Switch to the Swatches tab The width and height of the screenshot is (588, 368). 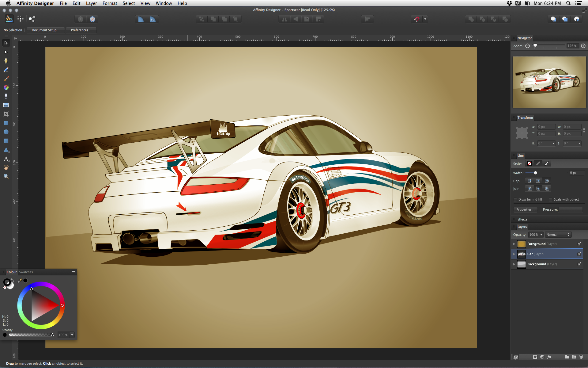(26, 272)
